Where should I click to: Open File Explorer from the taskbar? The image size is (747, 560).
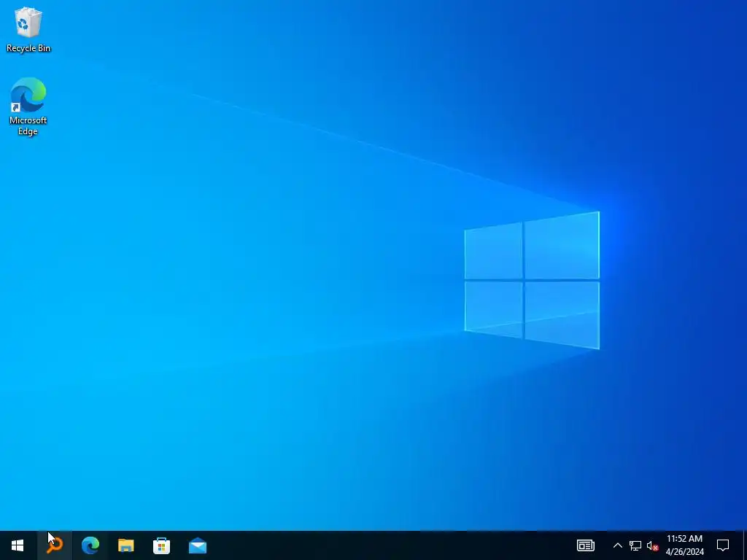click(x=125, y=545)
